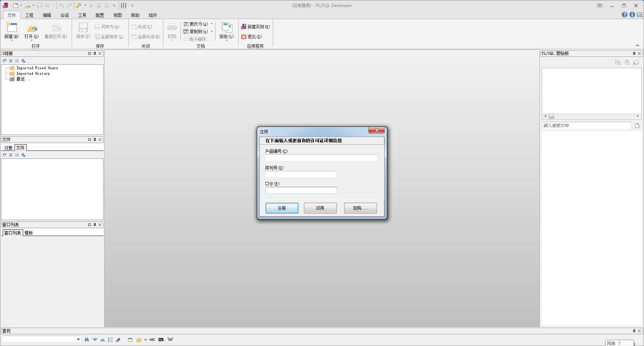The image size is (644, 346).
Task: Switch to the 工具 ribbon tab
Action: point(82,15)
